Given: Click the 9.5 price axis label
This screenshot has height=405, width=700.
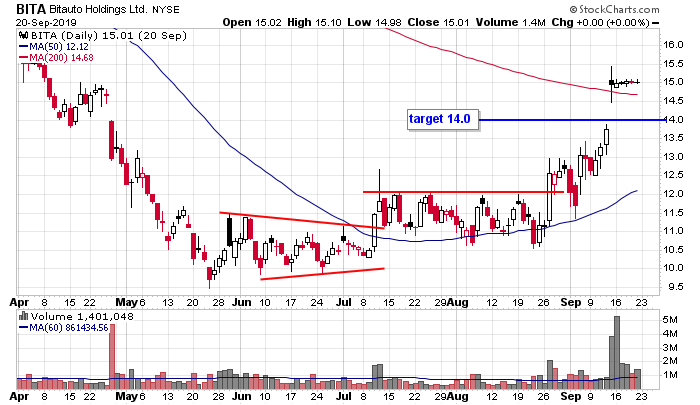Looking at the screenshot, I should coord(675,287).
